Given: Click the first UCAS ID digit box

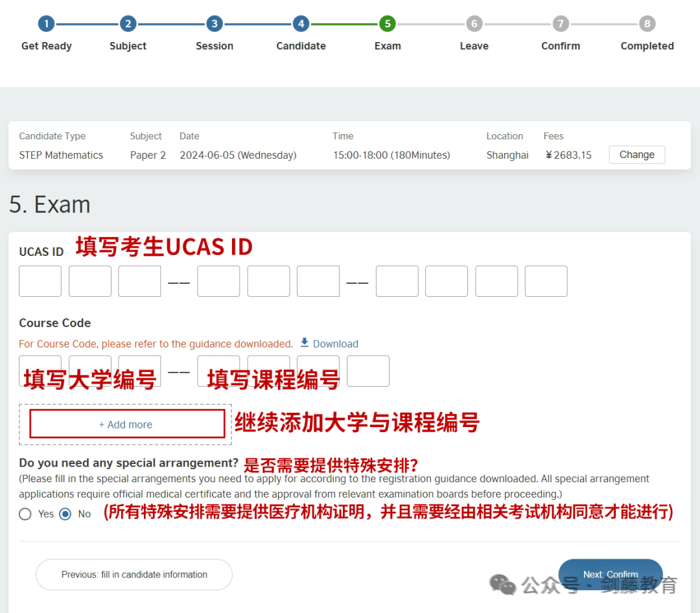Looking at the screenshot, I should (40, 281).
